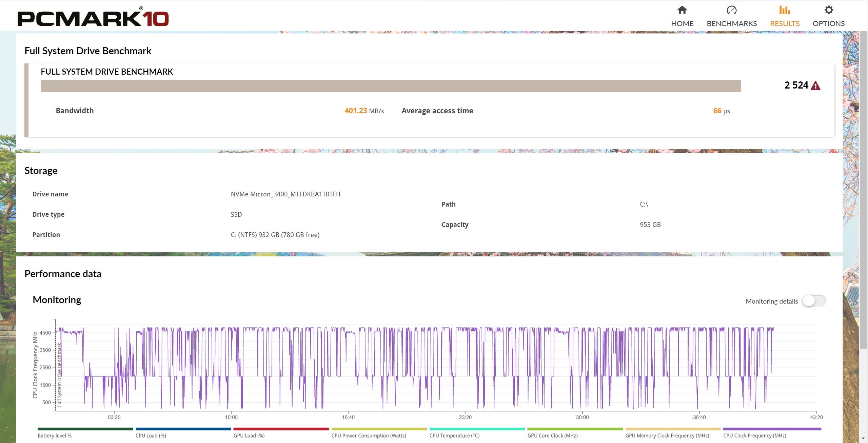Click the 401.23 MB/s bandwidth value
The image size is (868, 443).
click(364, 111)
